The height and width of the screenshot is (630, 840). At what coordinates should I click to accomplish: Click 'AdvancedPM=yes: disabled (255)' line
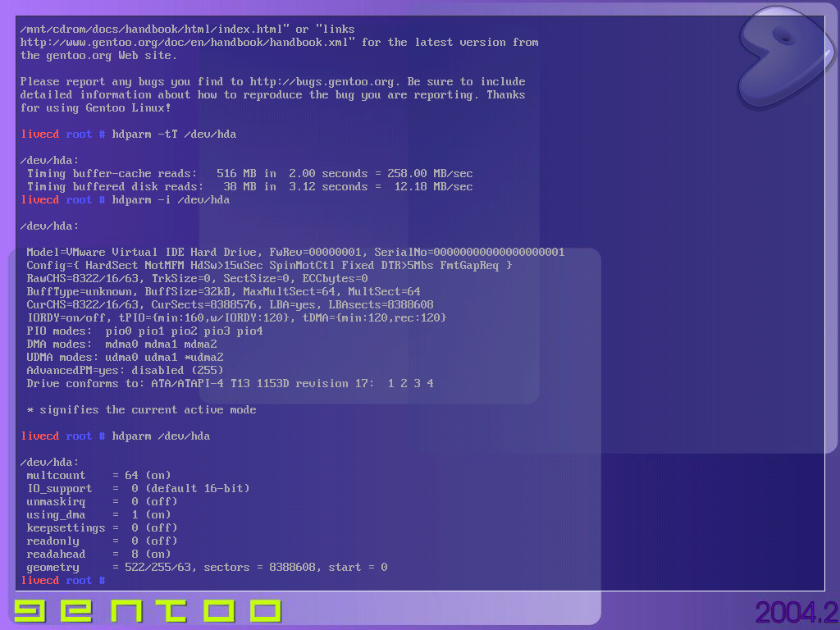[x=125, y=371]
